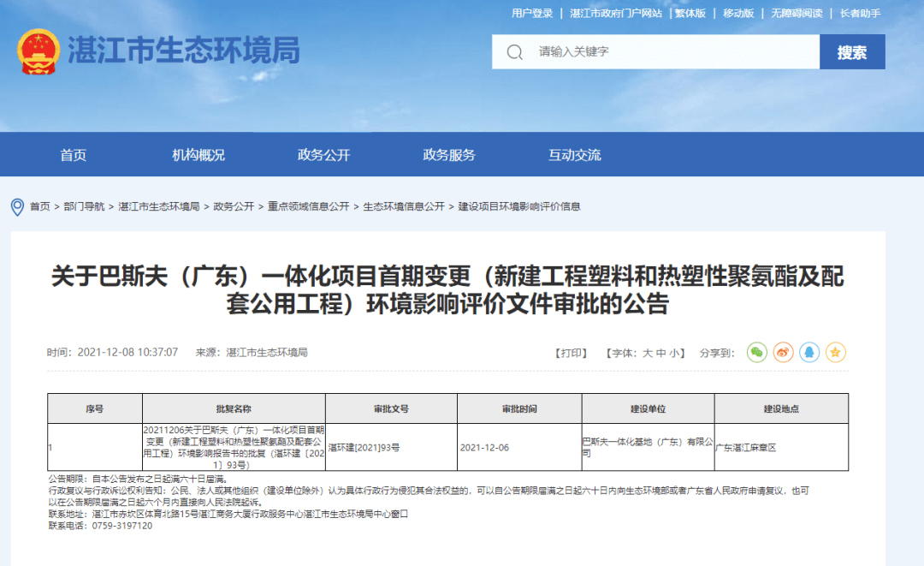Switch to 繁体版 traditional Chinese version
Viewport: 924px width, 566px height.
(690, 13)
